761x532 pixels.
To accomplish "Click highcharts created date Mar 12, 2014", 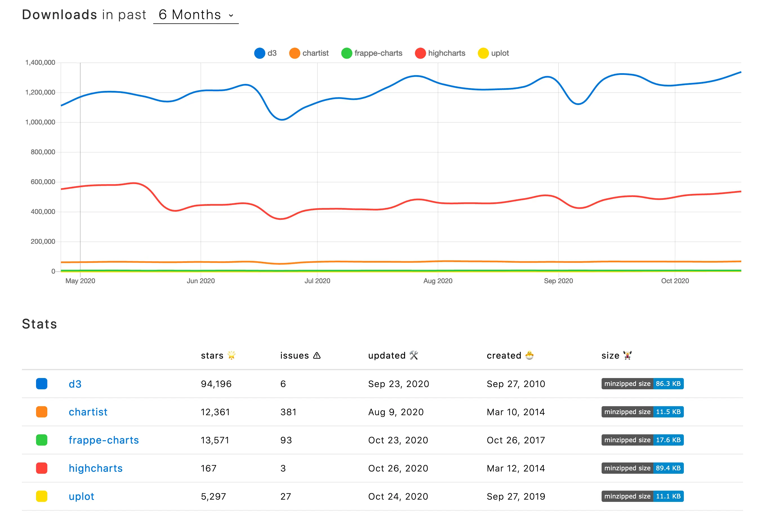I will pos(516,468).
